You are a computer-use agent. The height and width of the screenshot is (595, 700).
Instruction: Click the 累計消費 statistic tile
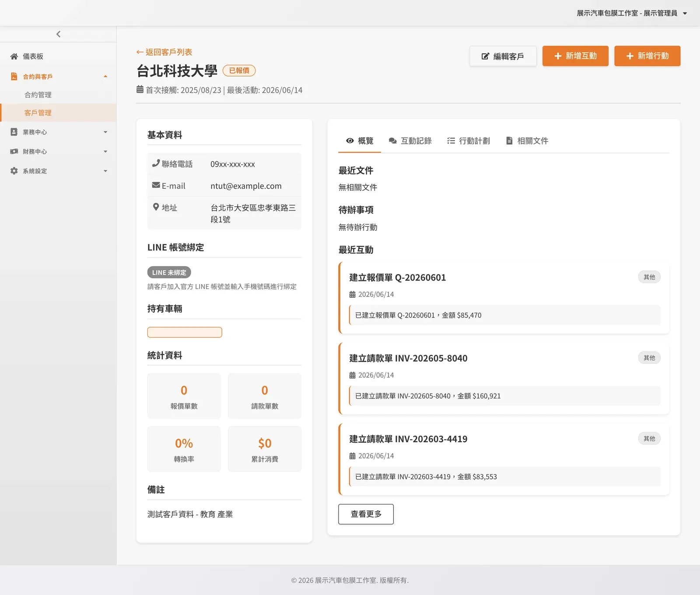[x=265, y=449]
